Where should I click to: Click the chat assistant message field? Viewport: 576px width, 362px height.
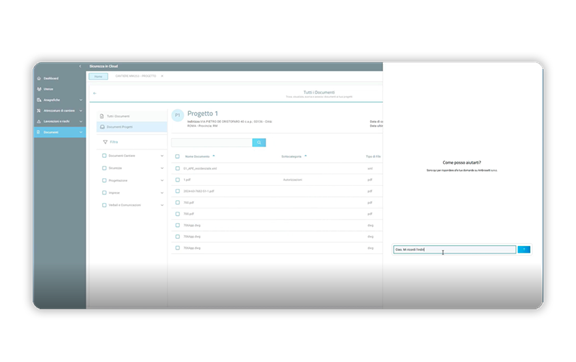(454, 250)
